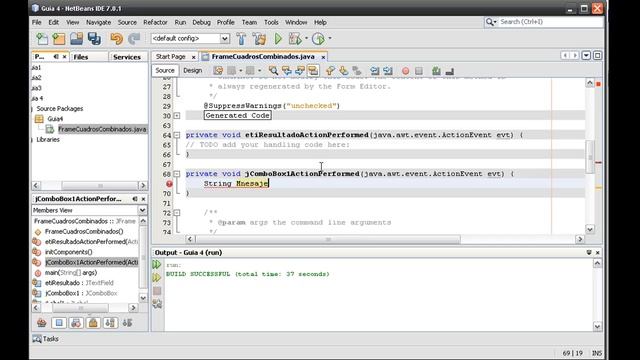Click the red error marker on line 69

point(169,184)
